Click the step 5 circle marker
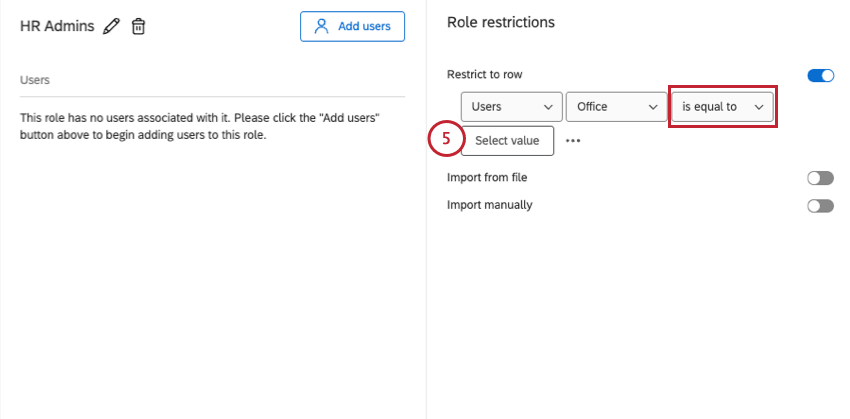Screen dimensions: 850x419 click(446, 140)
